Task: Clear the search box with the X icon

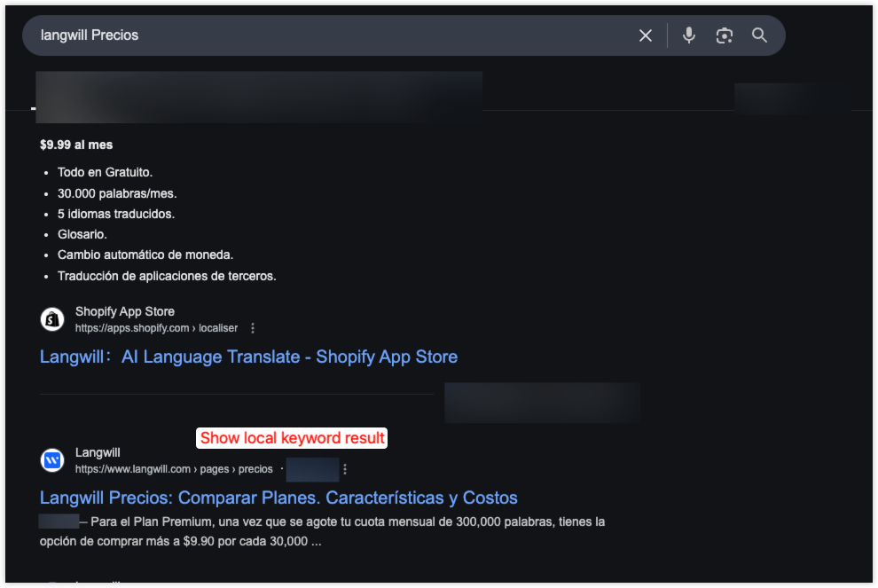Action: tap(645, 35)
